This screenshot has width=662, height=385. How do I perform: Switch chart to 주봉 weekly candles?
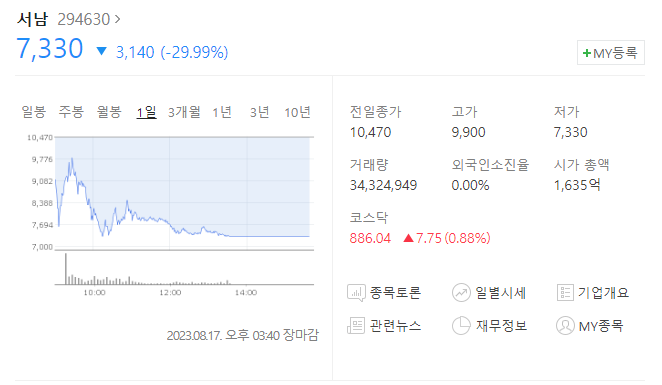click(71, 112)
